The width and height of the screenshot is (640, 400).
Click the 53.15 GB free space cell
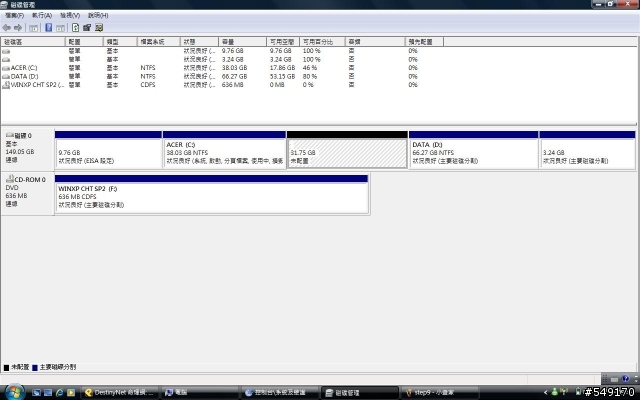point(282,76)
